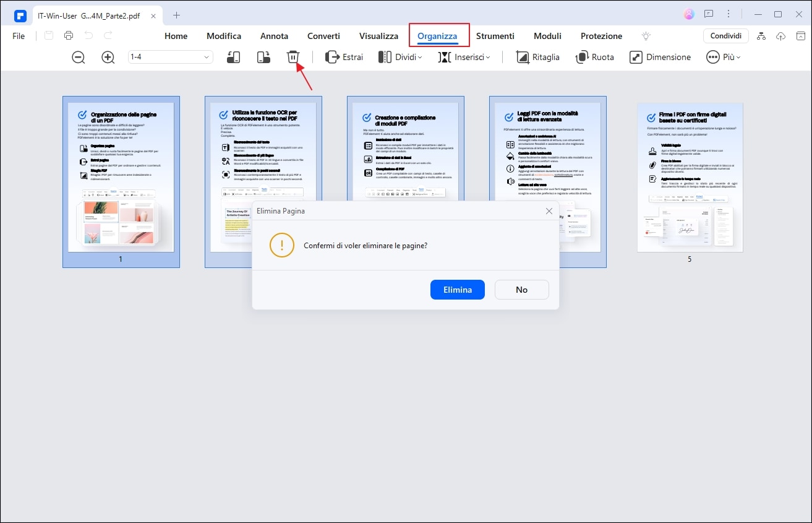Switch to the Annota tab

click(274, 36)
